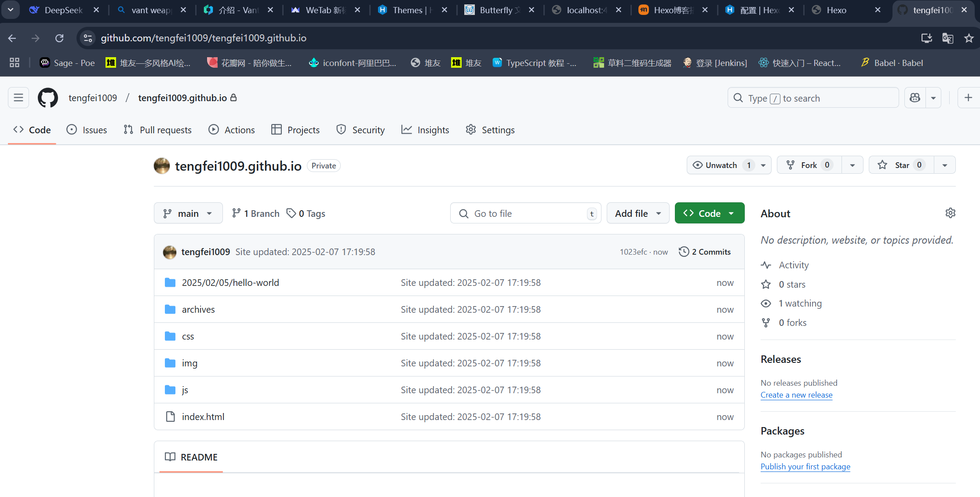The height and width of the screenshot is (497, 980).
Task: Open the green Code dropdown
Action: [x=709, y=213]
